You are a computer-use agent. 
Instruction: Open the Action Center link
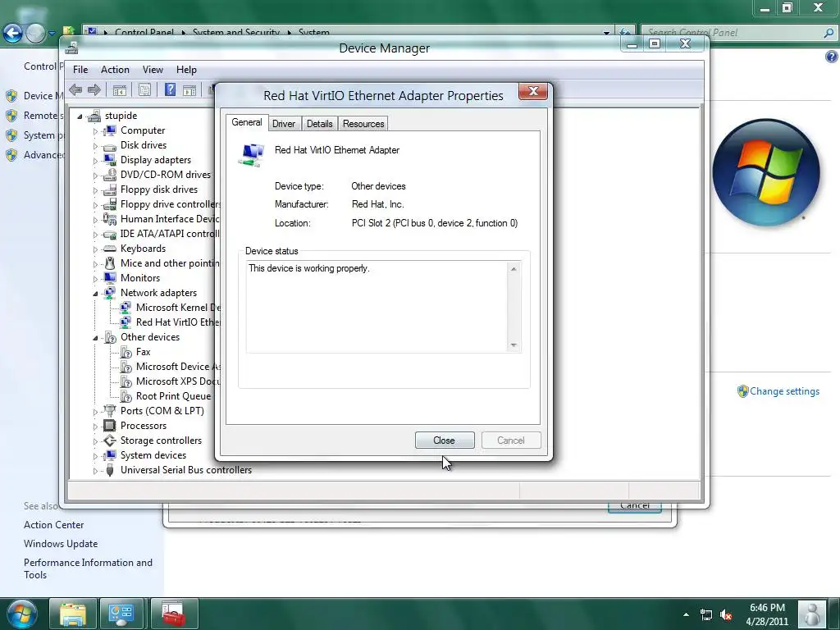(x=53, y=525)
